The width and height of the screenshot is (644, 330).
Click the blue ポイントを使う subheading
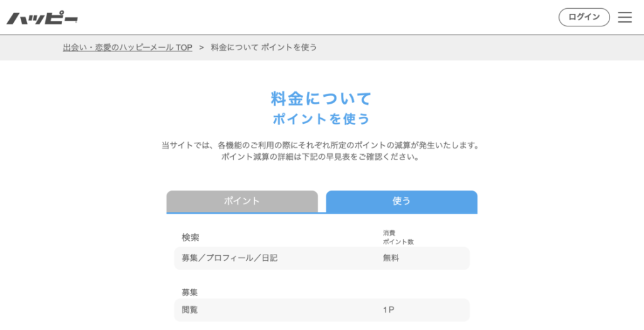(321, 119)
